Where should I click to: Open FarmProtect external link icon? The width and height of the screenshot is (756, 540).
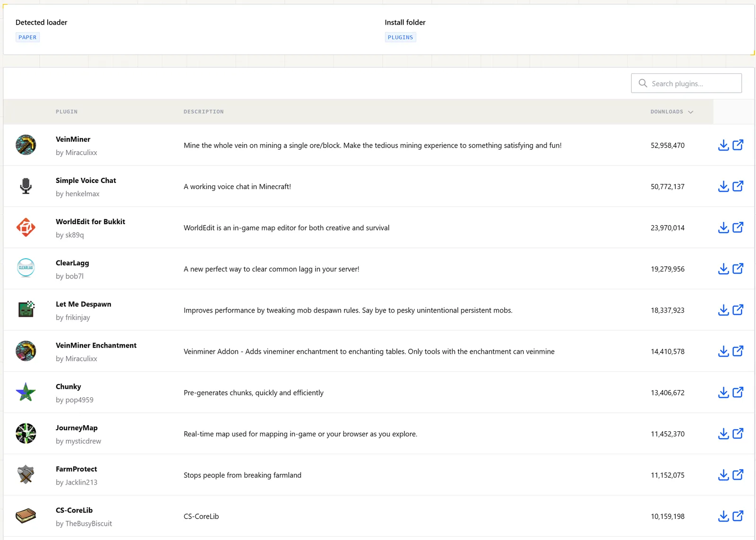coord(738,474)
